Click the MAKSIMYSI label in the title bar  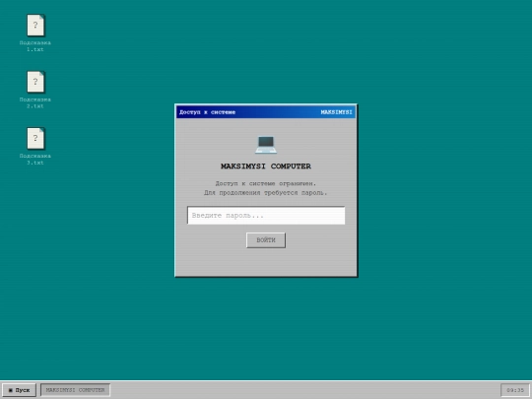click(x=336, y=112)
